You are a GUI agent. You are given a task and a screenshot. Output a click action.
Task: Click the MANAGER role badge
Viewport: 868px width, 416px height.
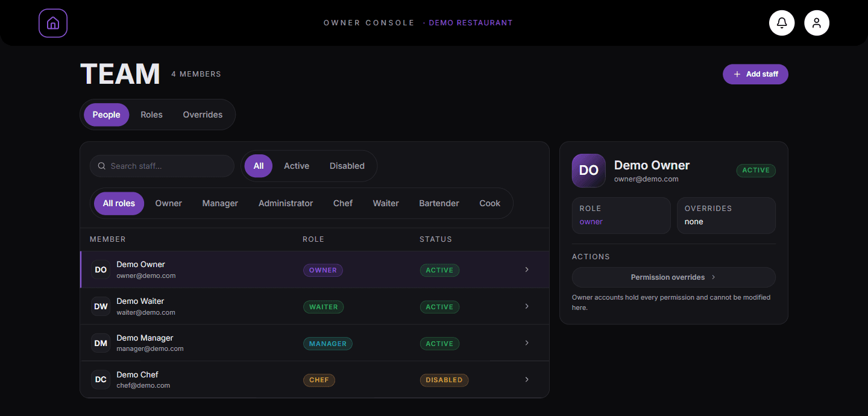coord(327,344)
